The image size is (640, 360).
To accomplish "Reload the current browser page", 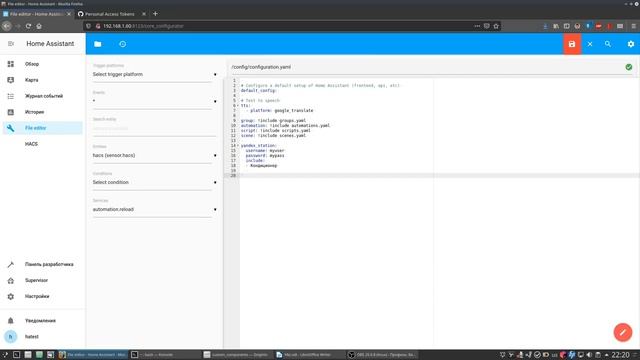I will point(28,26).
